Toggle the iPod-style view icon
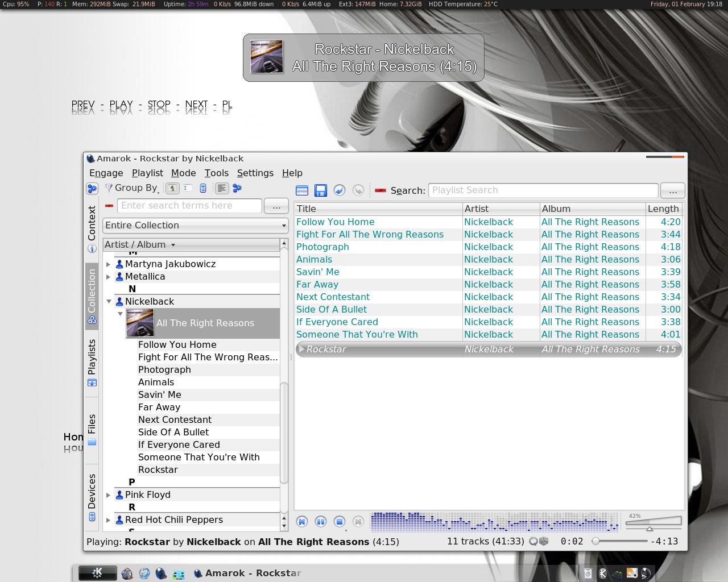The width and height of the screenshot is (728, 582). [203, 188]
